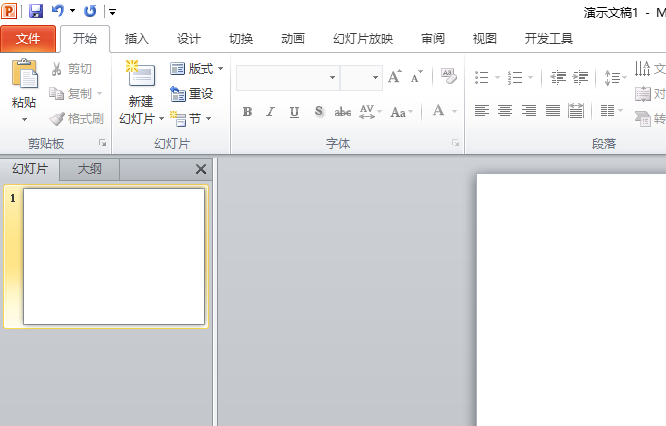Select slide 1 thumbnail
Screen dimensions: 666x426
(x=114, y=257)
